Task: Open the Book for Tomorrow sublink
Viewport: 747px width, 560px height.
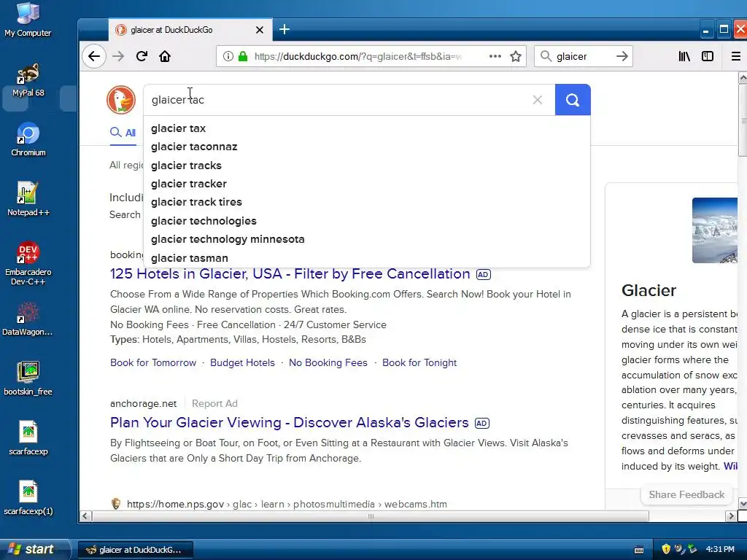Action: (x=153, y=363)
